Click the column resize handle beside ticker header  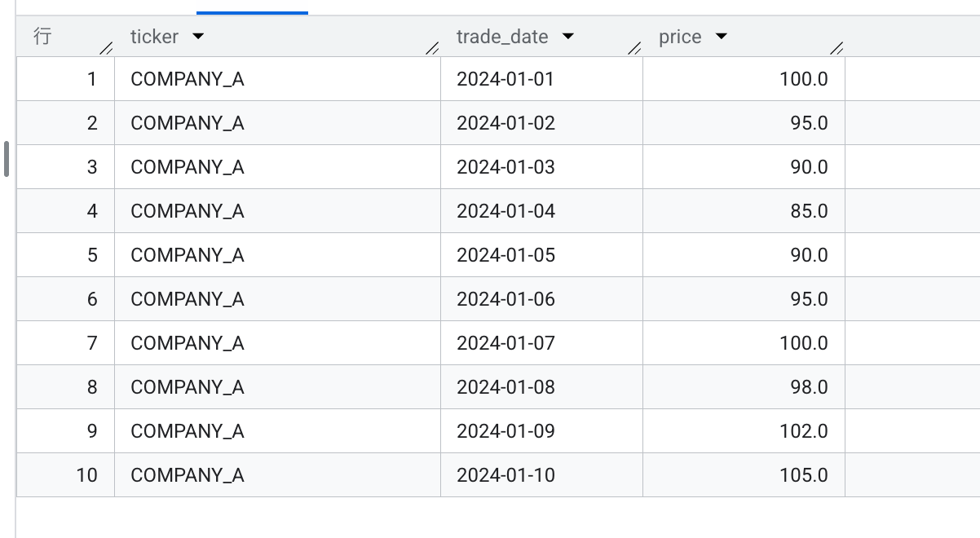point(432,47)
